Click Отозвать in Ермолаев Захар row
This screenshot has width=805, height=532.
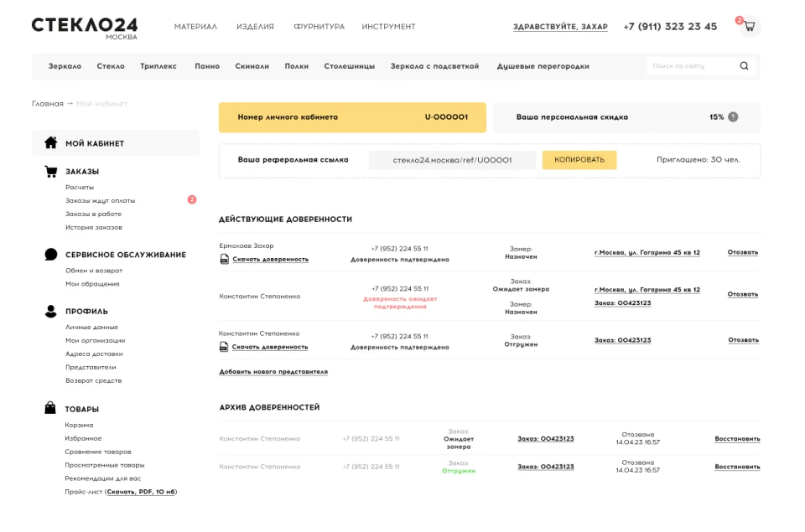click(x=743, y=252)
